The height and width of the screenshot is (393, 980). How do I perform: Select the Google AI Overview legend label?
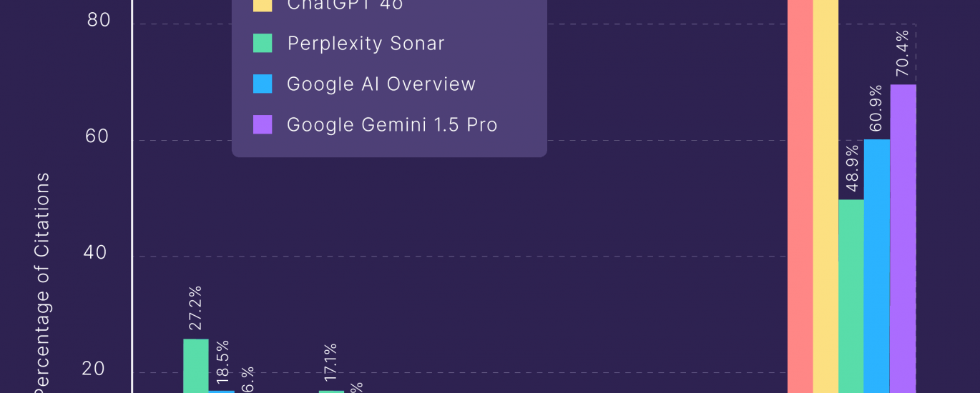tap(381, 84)
